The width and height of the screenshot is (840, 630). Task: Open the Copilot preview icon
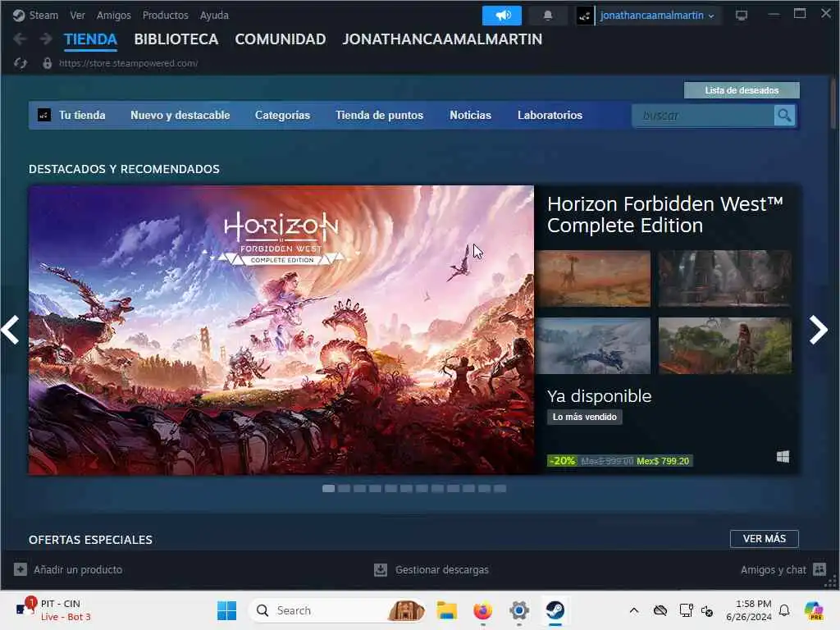pos(814,610)
